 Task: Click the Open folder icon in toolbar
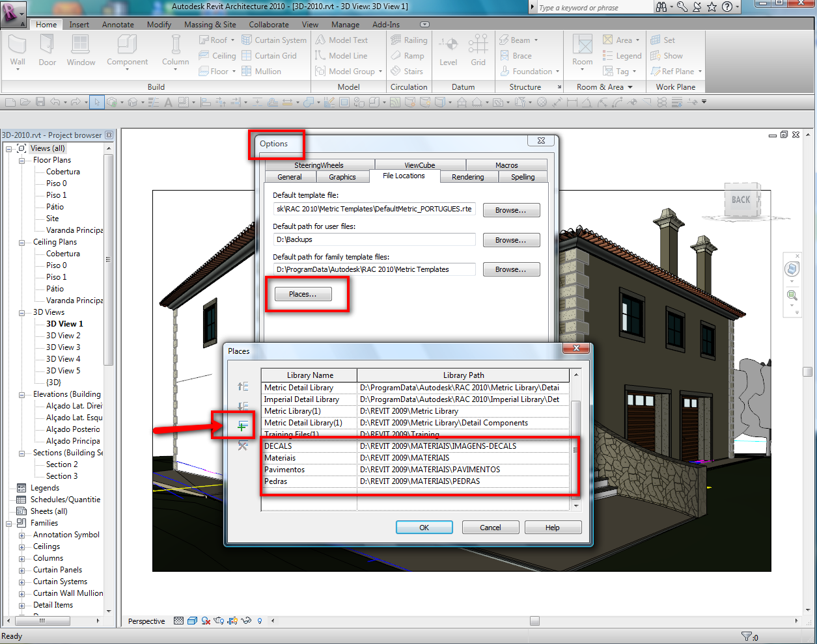(25, 102)
